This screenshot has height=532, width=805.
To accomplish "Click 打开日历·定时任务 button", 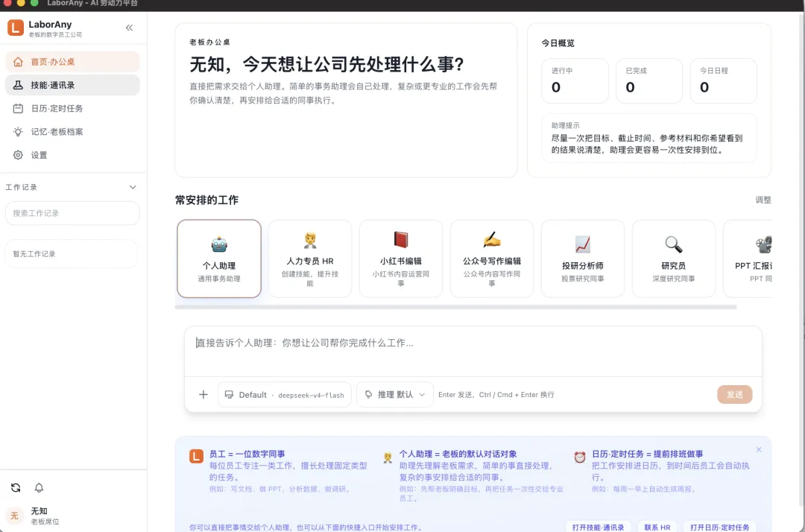I will tap(719, 527).
